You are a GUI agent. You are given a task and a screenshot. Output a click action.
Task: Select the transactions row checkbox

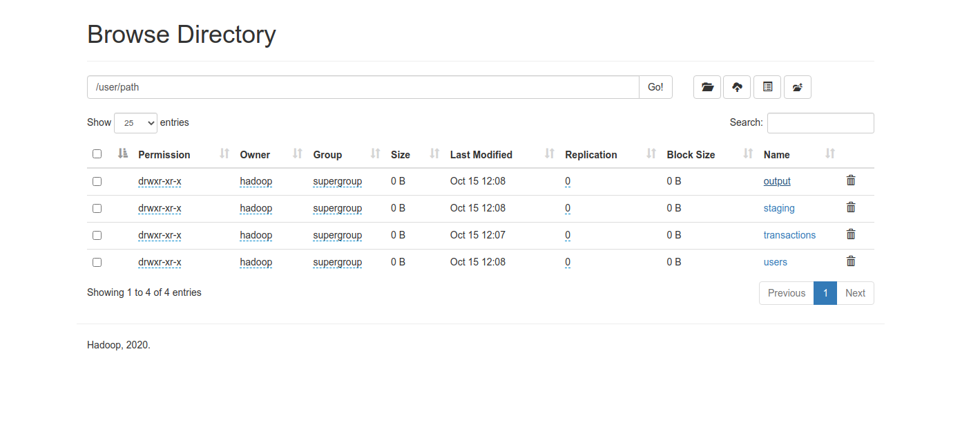coord(97,235)
